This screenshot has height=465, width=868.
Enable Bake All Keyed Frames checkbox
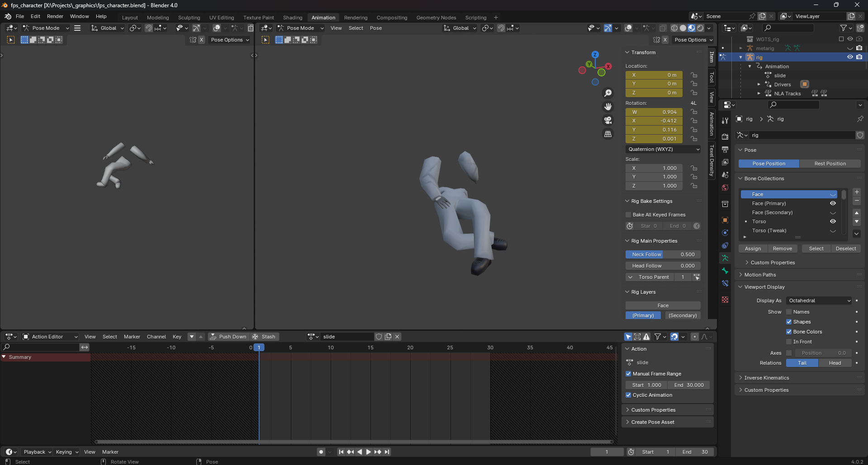628,215
